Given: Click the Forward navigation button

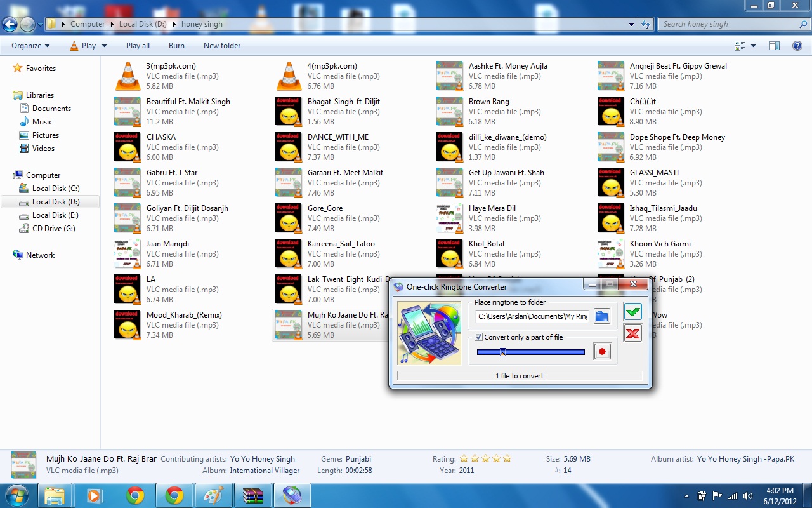Looking at the screenshot, I should pyautogui.click(x=27, y=25).
